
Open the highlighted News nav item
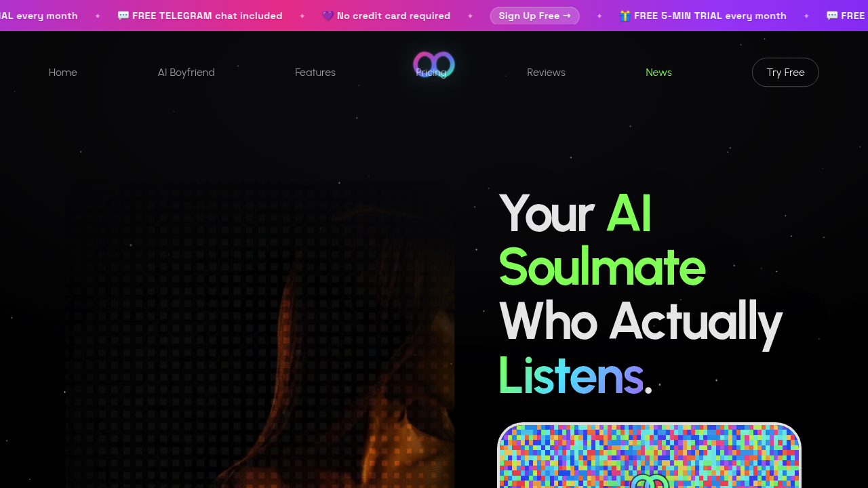coord(658,73)
